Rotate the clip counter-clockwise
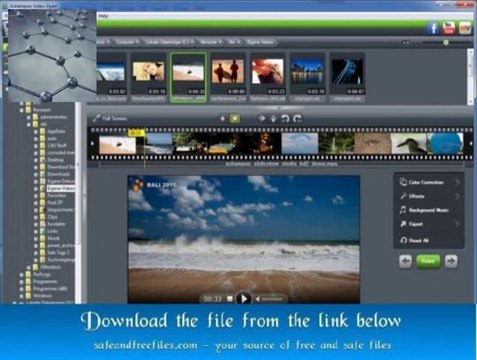Screen dimensions: 477x360 click(285, 118)
